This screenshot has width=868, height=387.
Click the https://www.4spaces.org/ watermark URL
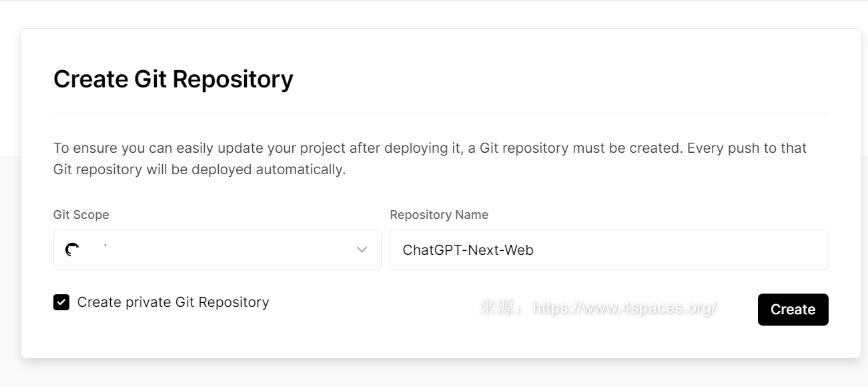(x=625, y=308)
